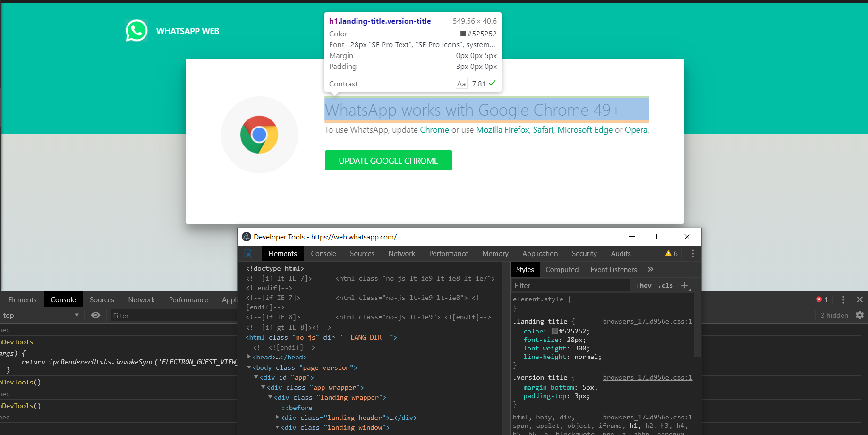Open Memory tab in Developer Tools window
868x435 pixels.
495,254
